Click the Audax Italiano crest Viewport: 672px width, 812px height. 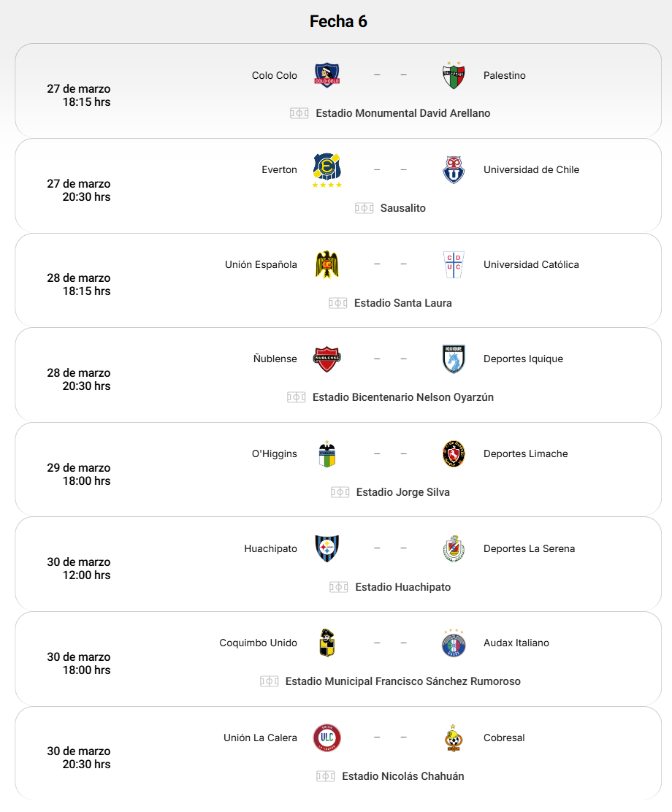[454, 643]
